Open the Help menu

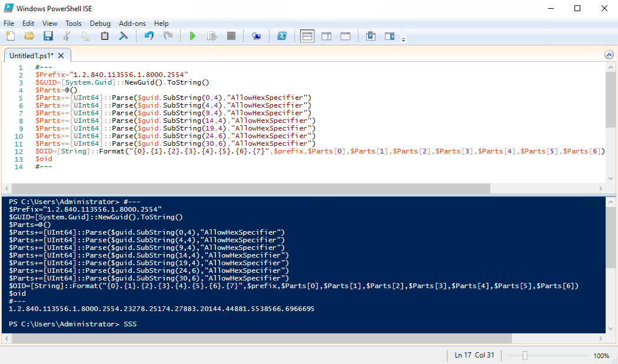click(161, 24)
